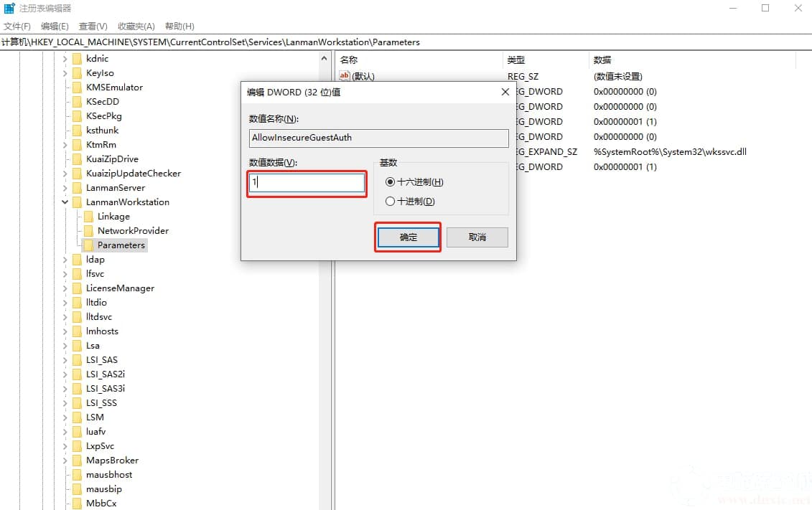Select the Lsa folder icon
The width and height of the screenshot is (812, 510).
77,346
